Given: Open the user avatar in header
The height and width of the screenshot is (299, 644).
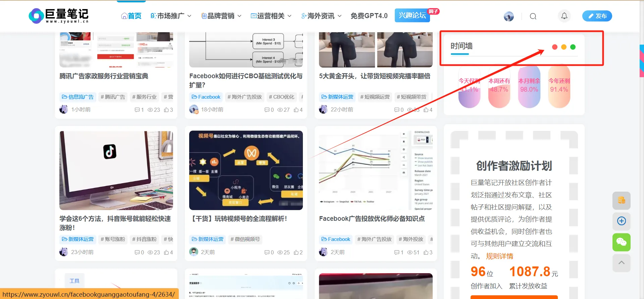Looking at the screenshot, I should coord(509,16).
